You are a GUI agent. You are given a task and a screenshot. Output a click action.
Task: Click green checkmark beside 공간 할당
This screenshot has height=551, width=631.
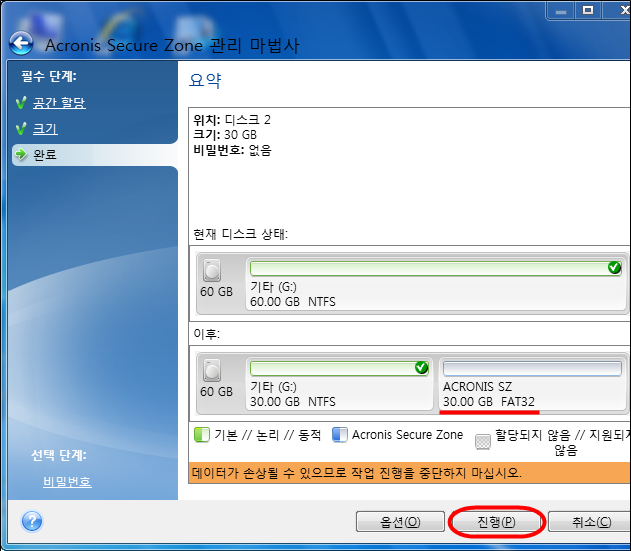(x=21, y=103)
